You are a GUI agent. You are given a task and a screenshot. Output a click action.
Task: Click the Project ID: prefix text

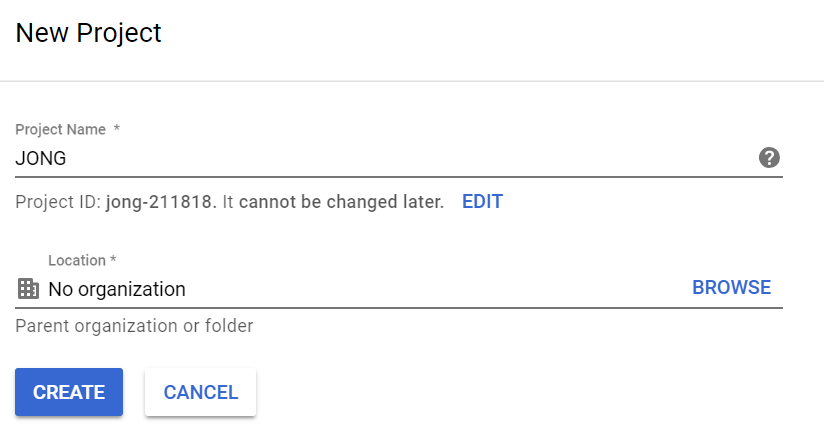pyautogui.click(x=58, y=202)
